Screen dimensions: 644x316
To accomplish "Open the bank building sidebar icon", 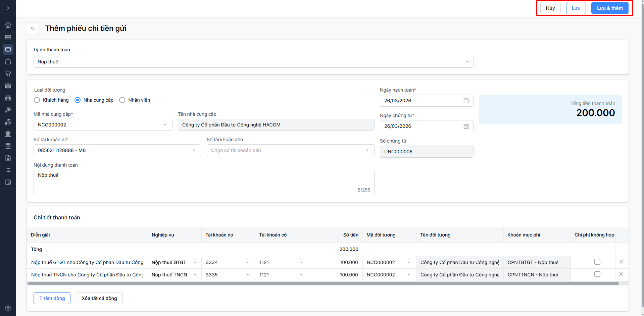I will [8, 134].
